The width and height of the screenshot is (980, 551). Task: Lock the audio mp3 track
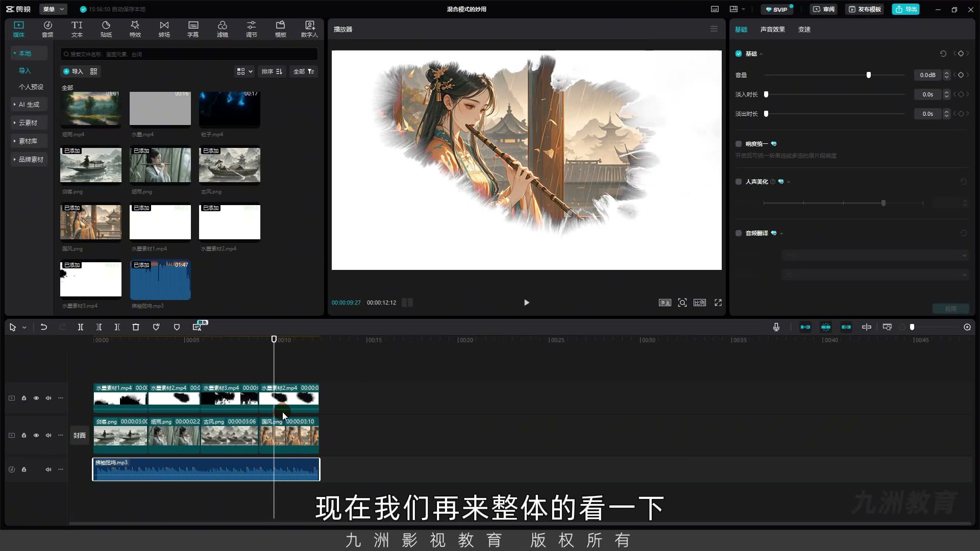click(24, 469)
